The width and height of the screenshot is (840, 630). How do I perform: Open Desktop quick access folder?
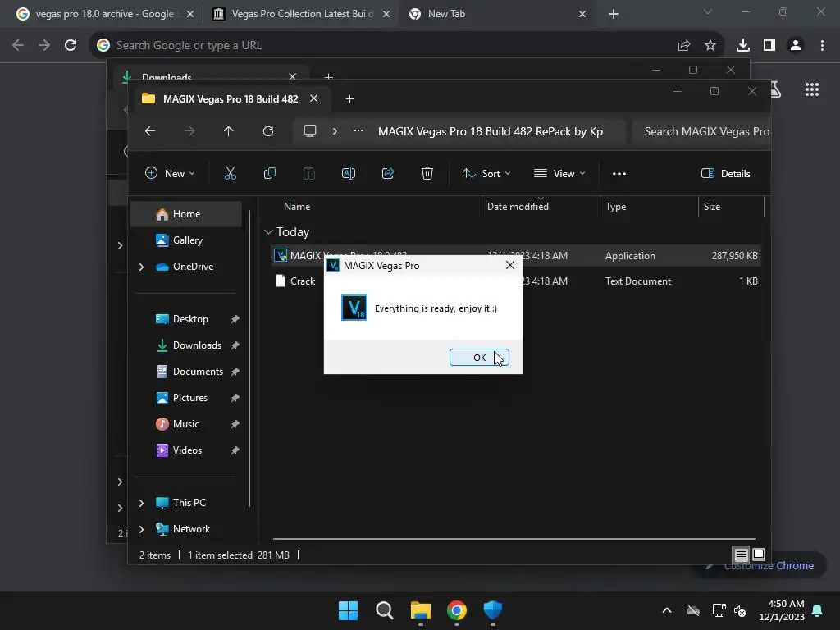click(x=190, y=319)
